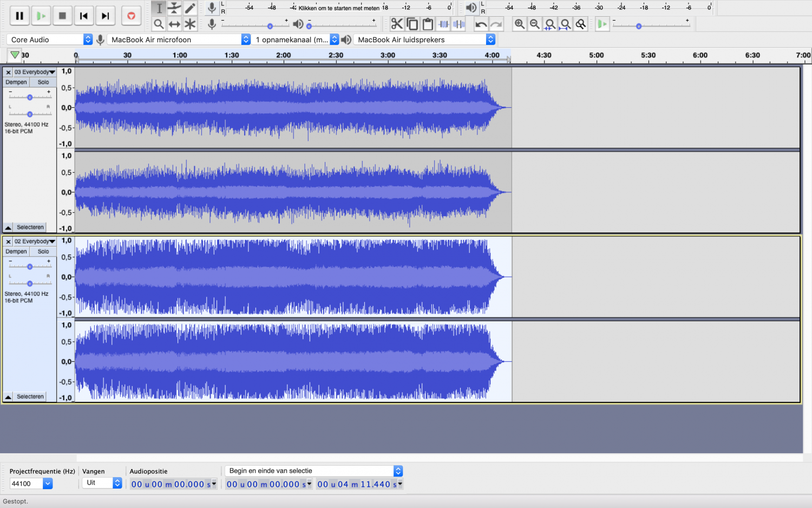Viewport: 812px width, 508px height.
Task: Click Fit project to width icon
Action: click(566, 24)
